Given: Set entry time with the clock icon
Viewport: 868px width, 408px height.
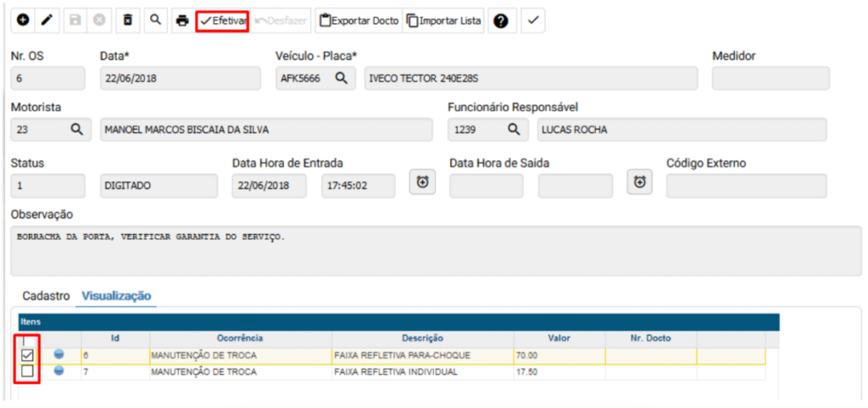Looking at the screenshot, I should [x=422, y=182].
